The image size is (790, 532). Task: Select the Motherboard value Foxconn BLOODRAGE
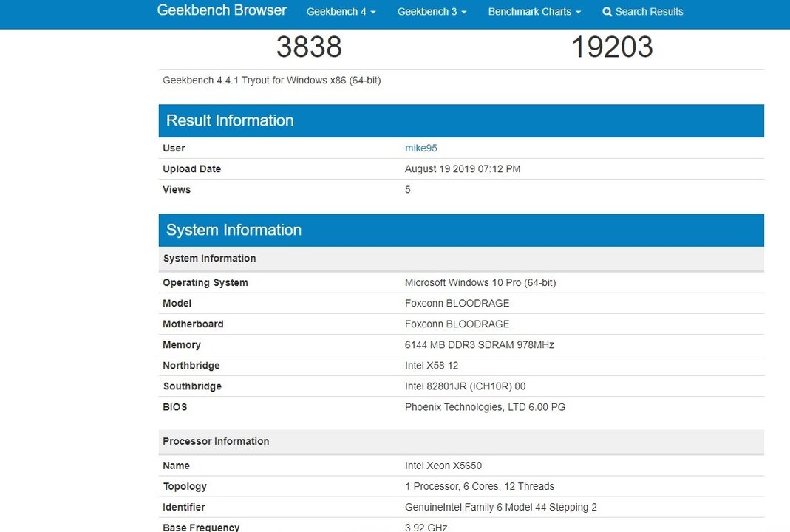pos(457,324)
